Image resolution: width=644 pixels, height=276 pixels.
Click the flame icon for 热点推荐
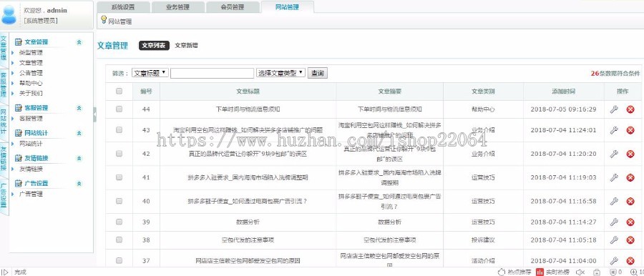pos(501,272)
